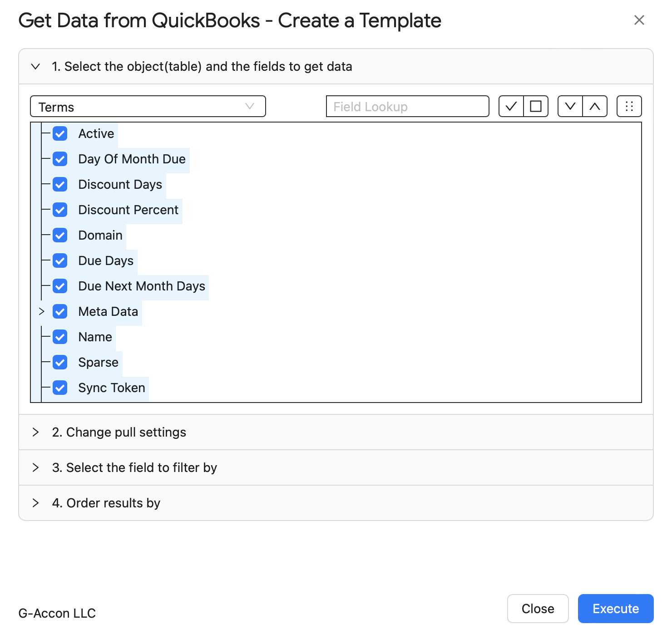Select the Meta Data label

[108, 311]
